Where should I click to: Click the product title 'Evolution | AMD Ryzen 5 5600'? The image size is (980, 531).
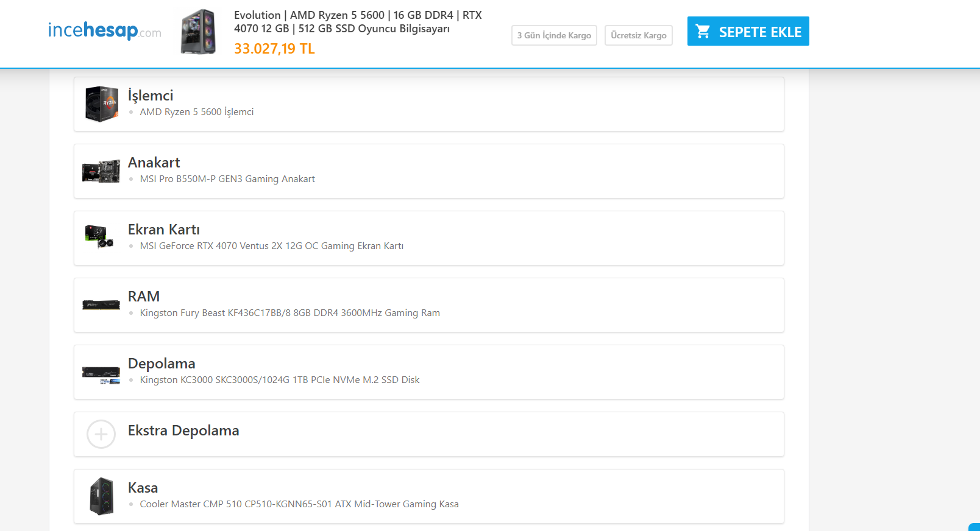(358, 22)
